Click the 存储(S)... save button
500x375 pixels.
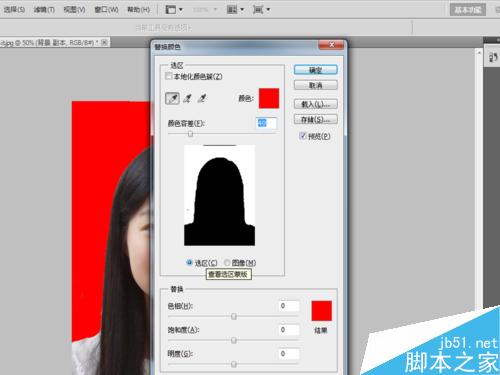[x=316, y=119]
